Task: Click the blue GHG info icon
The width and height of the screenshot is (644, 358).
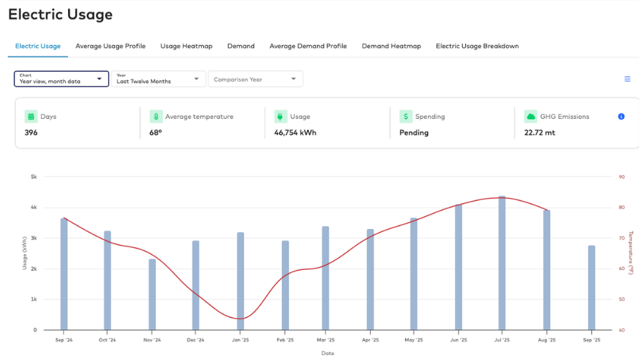Action: pyautogui.click(x=621, y=116)
